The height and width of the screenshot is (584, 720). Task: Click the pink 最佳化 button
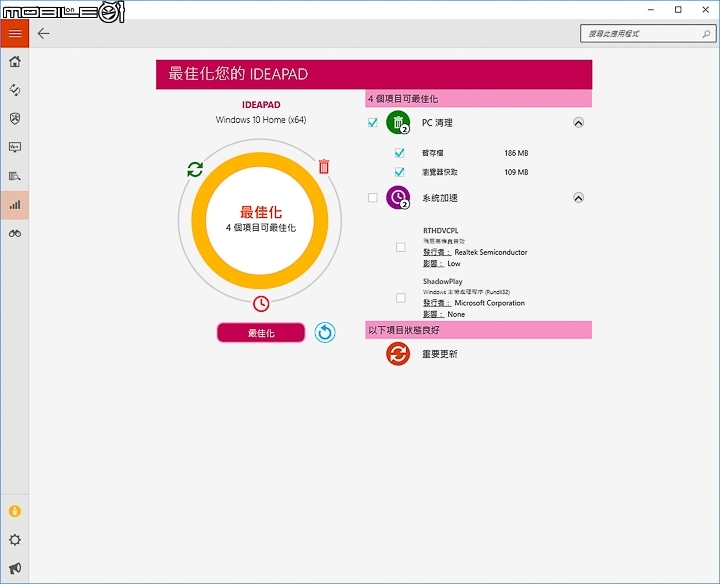coord(261,333)
